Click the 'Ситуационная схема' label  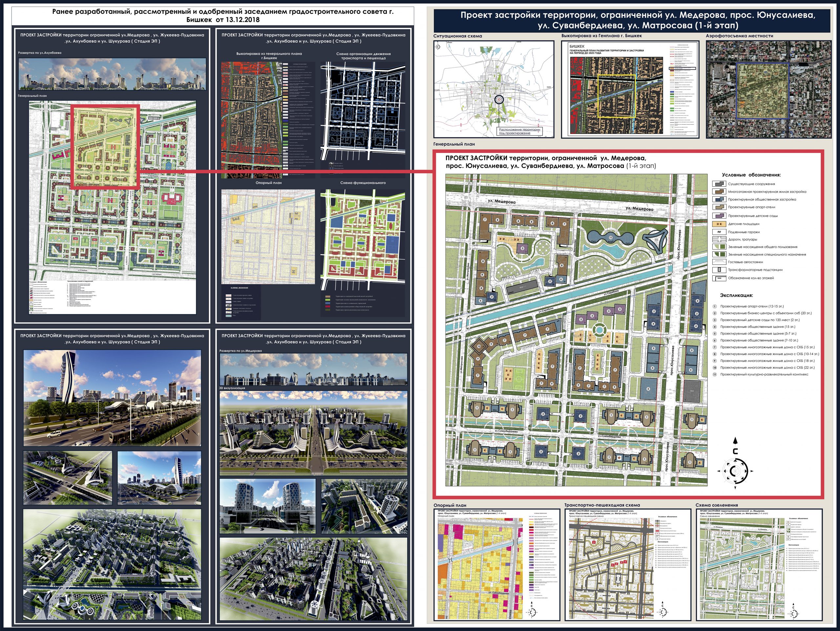458,36
